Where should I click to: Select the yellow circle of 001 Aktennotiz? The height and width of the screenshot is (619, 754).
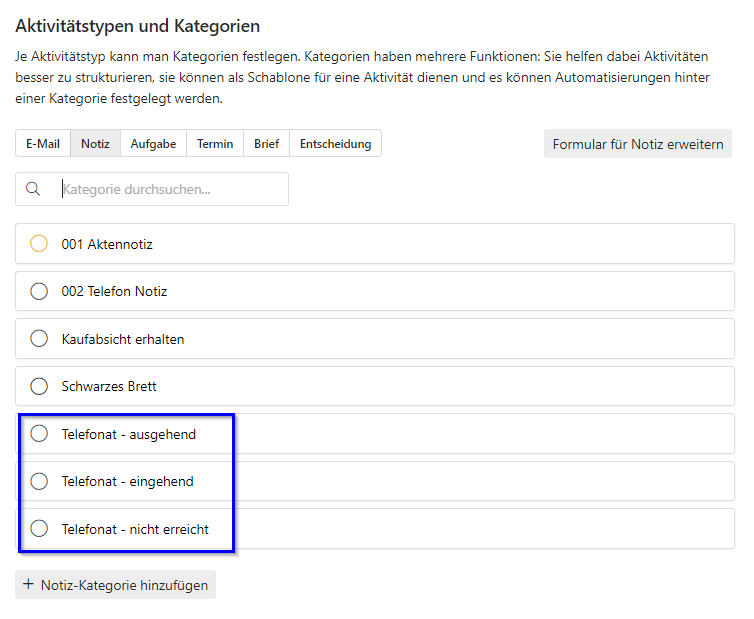point(39,244)
